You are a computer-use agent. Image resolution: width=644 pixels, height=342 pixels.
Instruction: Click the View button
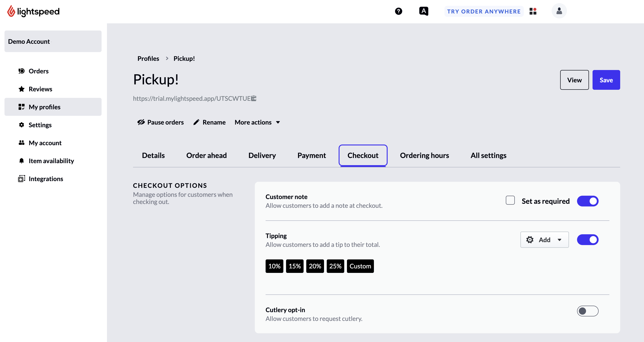coord(574,80)
